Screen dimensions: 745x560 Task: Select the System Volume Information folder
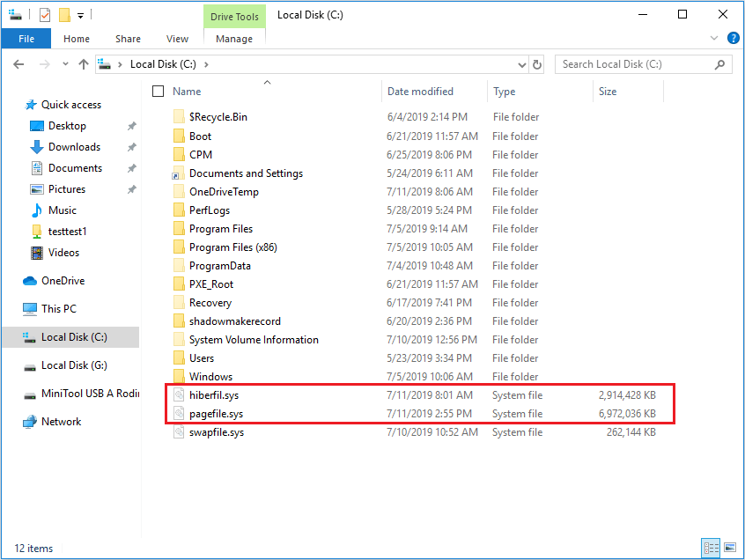(254, 340)
